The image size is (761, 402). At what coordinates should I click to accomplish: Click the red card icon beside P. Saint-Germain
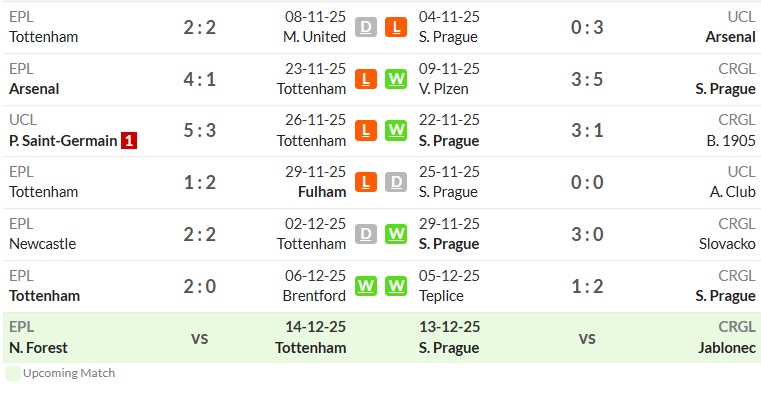coord(129,141)
